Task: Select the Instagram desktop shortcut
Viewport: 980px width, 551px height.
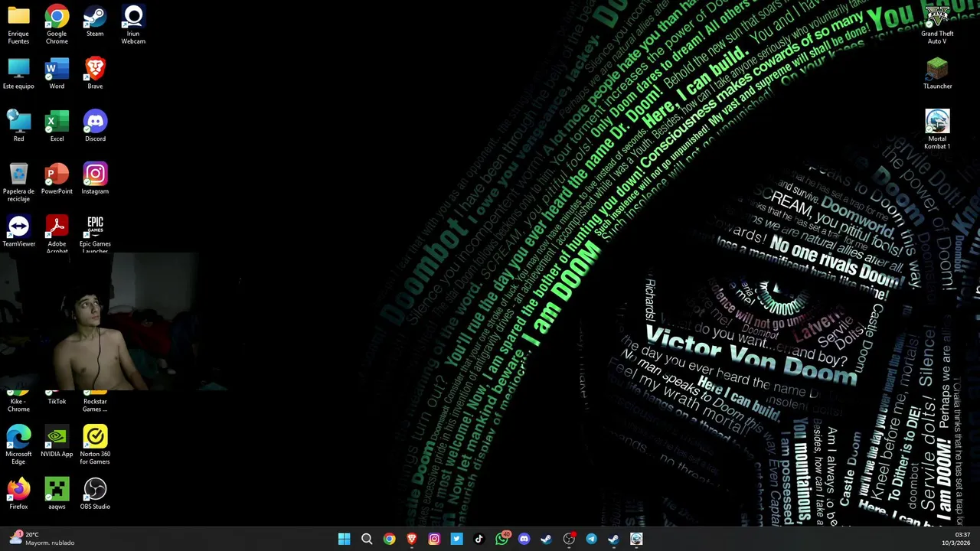Action: (x=95, y=179)
